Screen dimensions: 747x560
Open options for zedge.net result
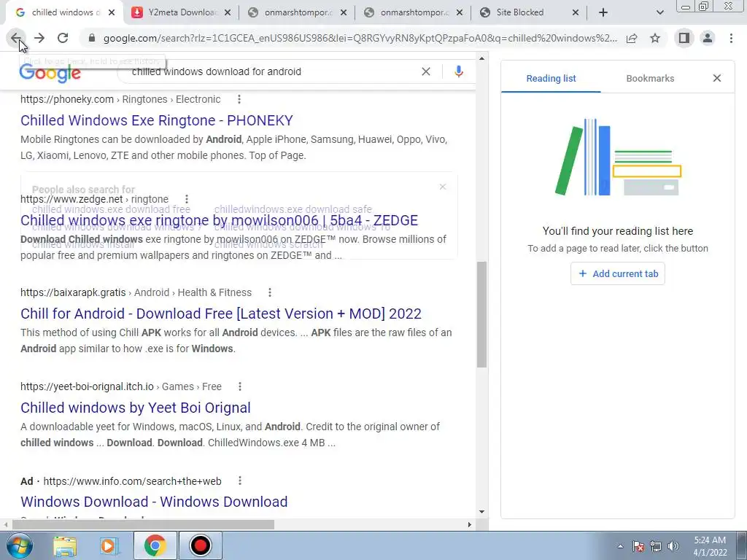(187, 199)
